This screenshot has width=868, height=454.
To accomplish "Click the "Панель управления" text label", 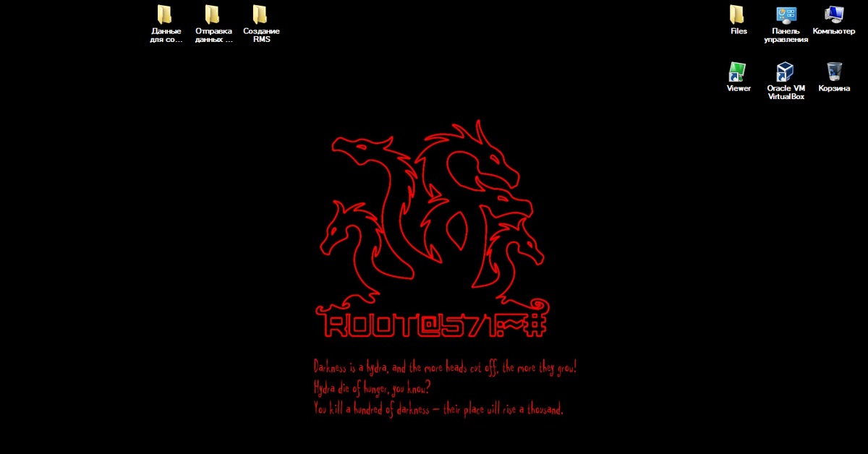I will click(x=786, y=35).
